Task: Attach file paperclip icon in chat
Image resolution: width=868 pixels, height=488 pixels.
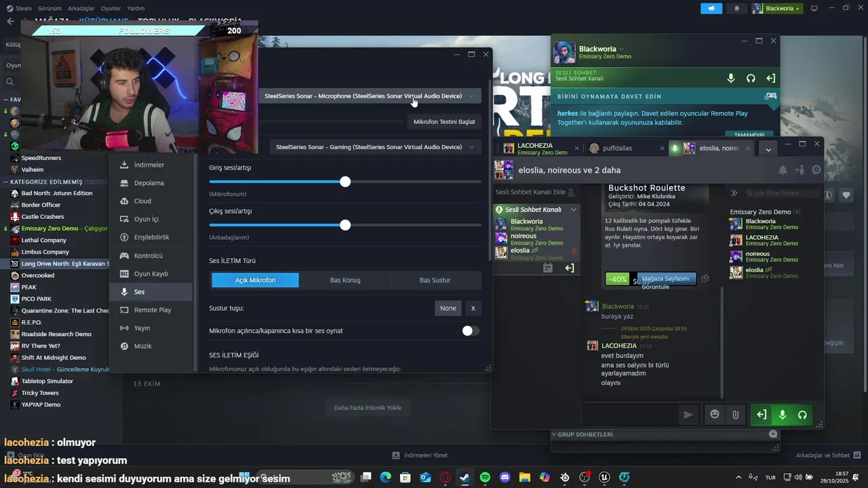Action: click(735, 415)
